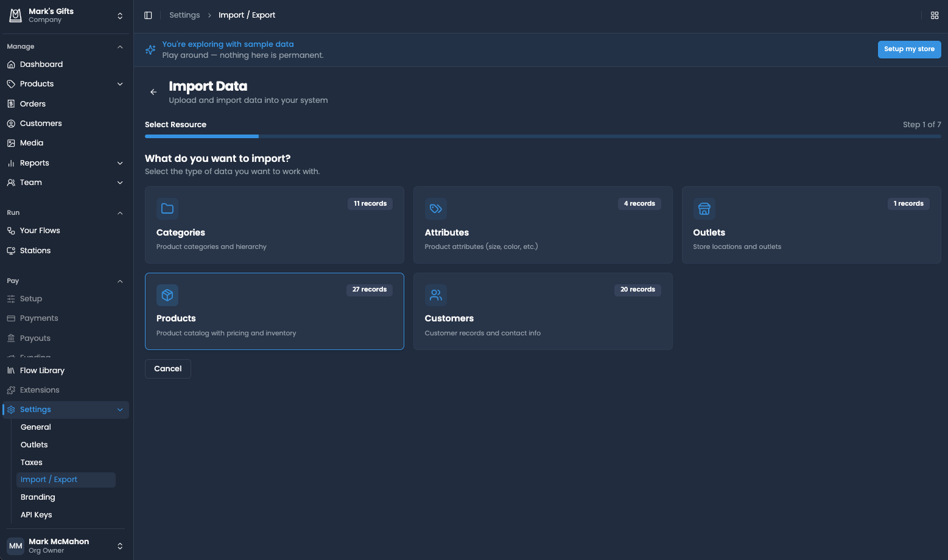Click the 20 records badge
This screenshot has height=560, width=948.
[637, 290]
